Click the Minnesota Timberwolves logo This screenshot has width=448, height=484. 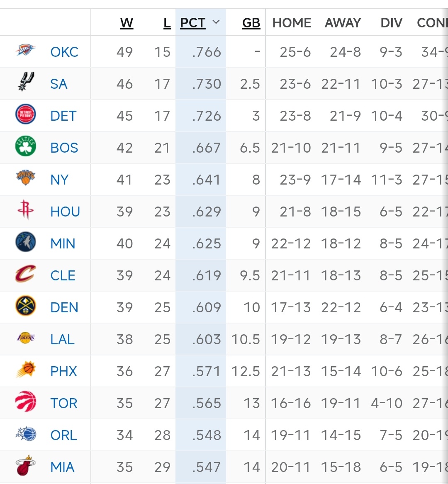coord(26,242)
